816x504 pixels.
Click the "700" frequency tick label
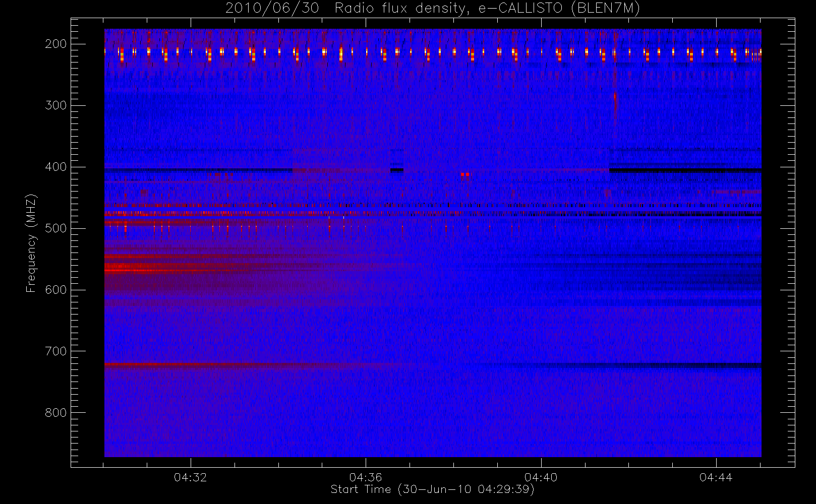[x=56, y=351]
